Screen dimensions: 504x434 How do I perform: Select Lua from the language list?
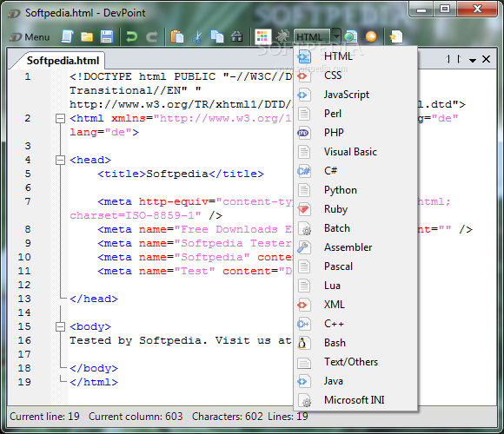tap(355, 286)
